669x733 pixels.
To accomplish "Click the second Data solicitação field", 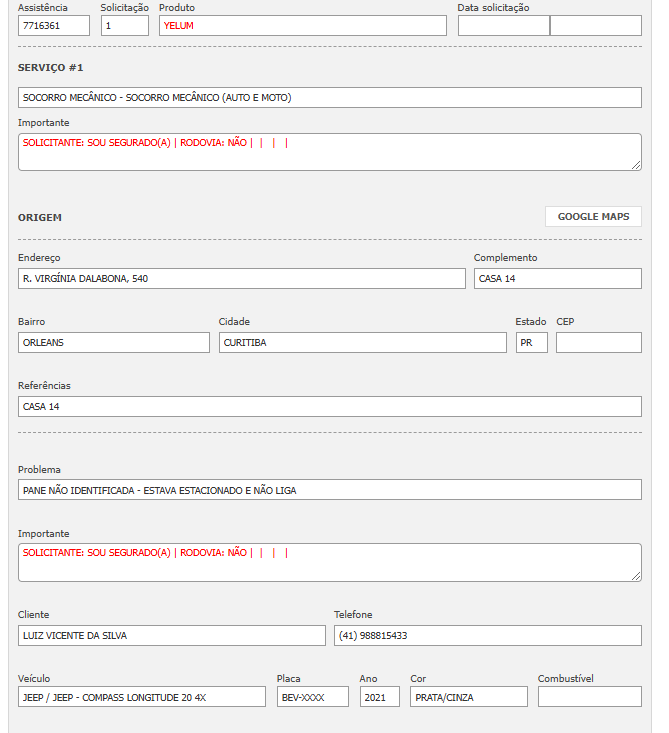I will [595, 26].
